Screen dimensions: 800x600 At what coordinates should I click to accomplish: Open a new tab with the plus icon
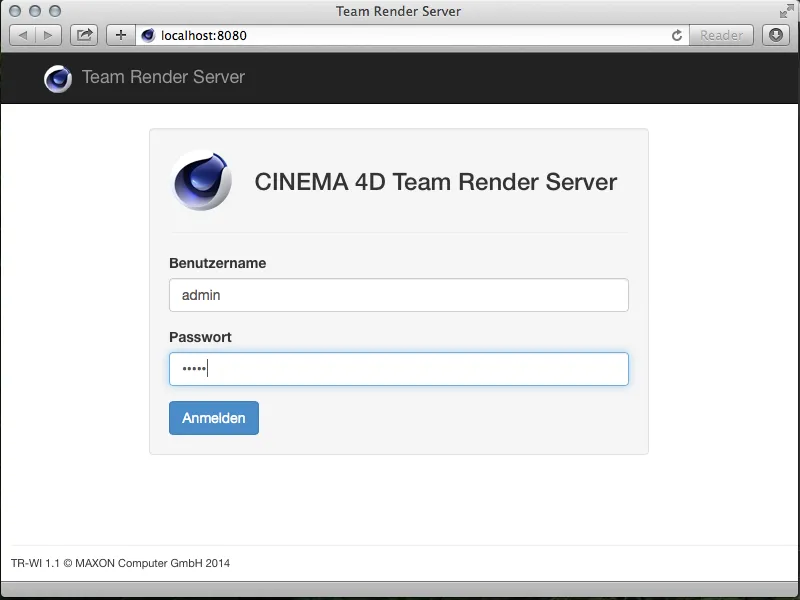click(120, 34)
